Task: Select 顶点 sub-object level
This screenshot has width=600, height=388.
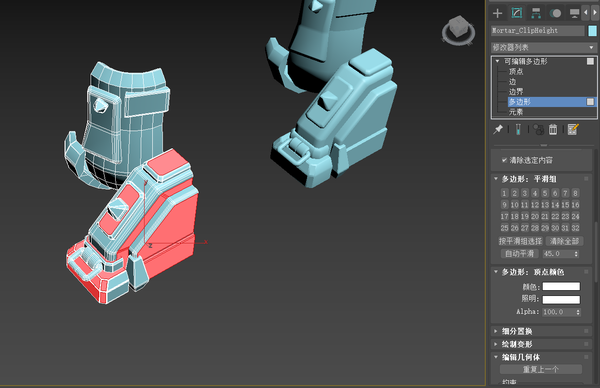Action: point(516,71)
